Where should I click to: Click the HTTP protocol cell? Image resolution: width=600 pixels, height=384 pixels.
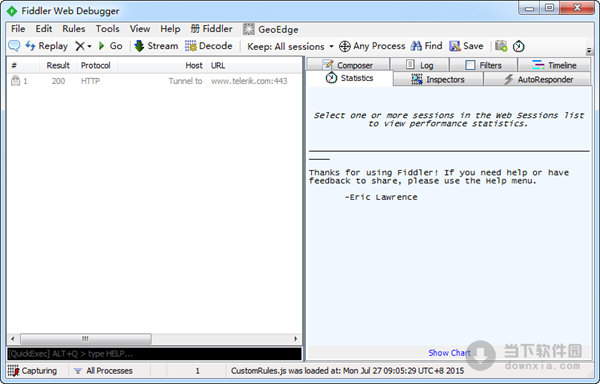pyautogui.click(x=90, y=81)
